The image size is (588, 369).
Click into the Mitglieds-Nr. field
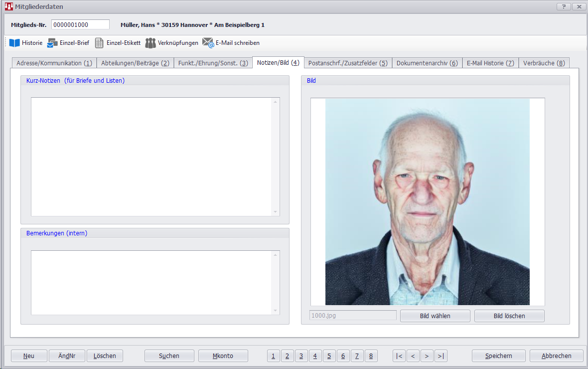(80, 25)
